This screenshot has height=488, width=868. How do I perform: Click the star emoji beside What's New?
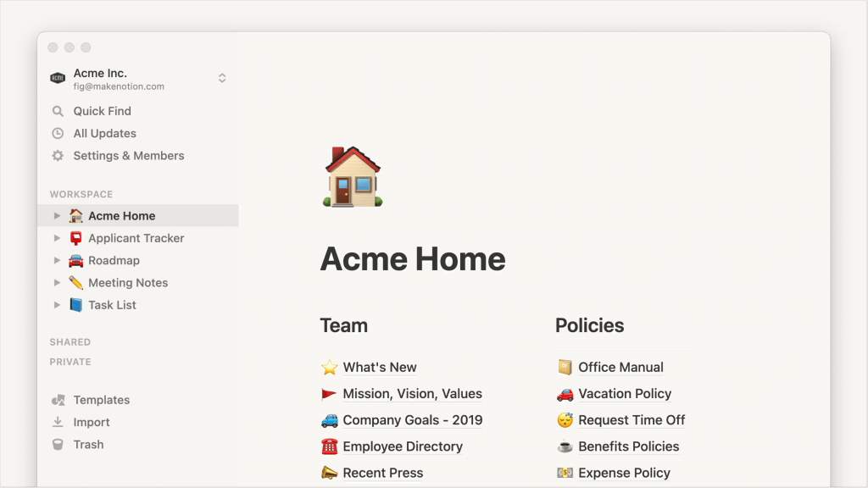(328, 367)
